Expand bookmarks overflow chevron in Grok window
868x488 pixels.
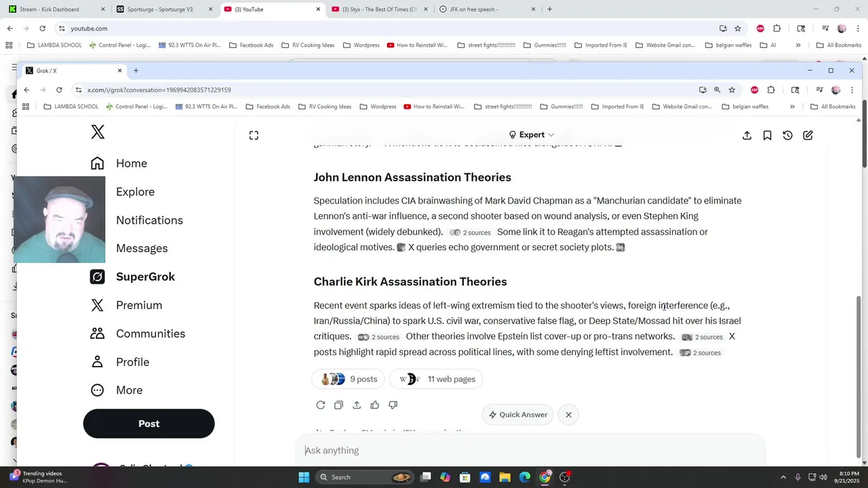pos(792,106)
